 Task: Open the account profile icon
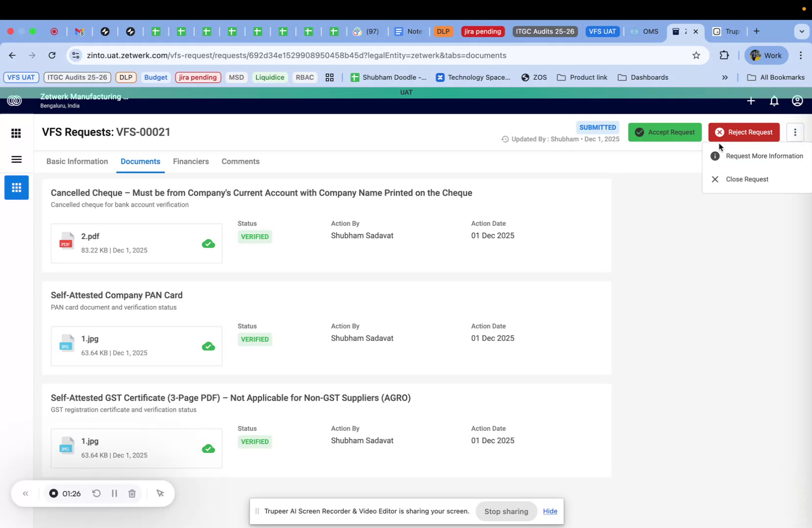click(797, 101)
